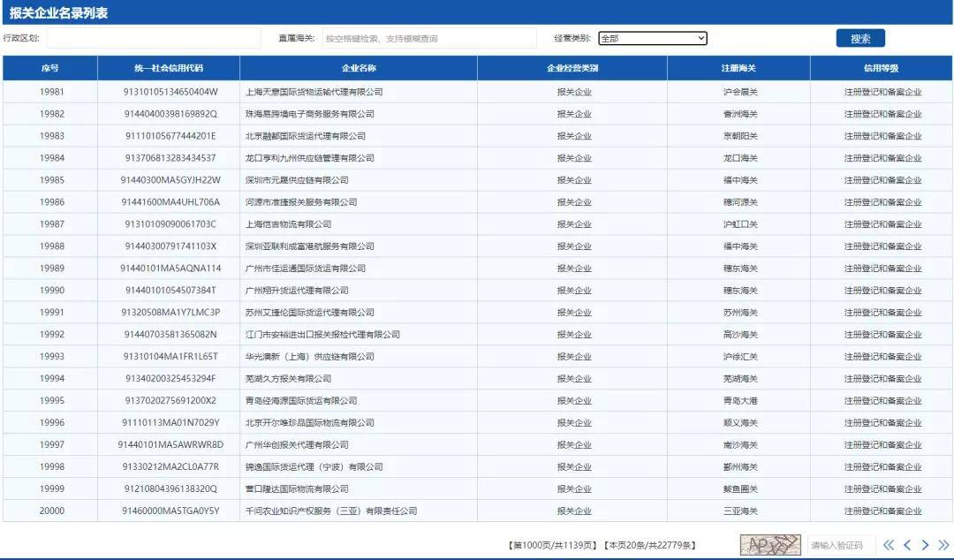Jump to the first page with double-left arrow
This screenshot has height=560, width=954.
tap(889, 545)
